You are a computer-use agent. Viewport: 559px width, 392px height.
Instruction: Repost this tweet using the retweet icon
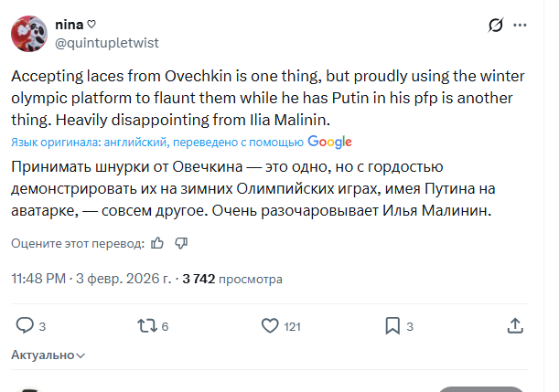[x=145, y=325]
